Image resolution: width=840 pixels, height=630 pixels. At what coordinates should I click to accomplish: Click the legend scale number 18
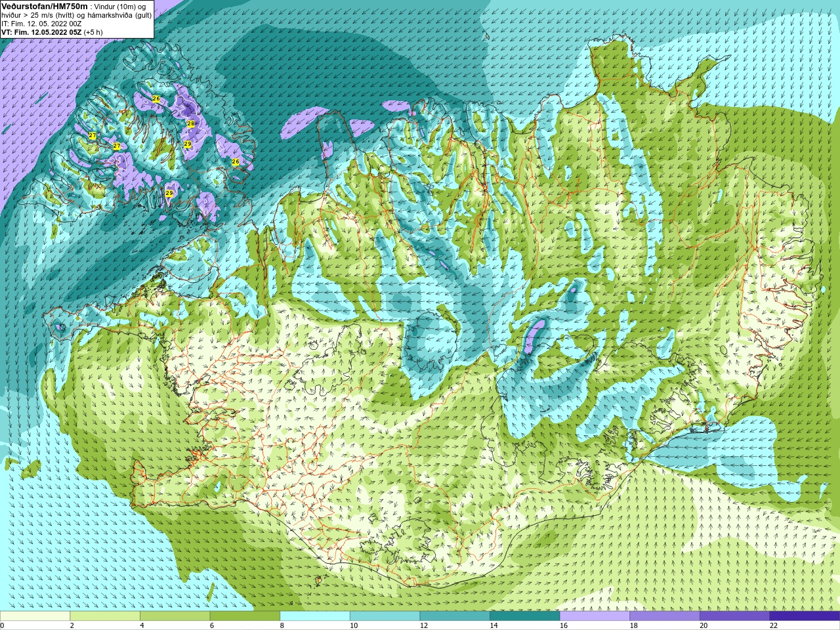pyautogui.click(x=633, y=625)
